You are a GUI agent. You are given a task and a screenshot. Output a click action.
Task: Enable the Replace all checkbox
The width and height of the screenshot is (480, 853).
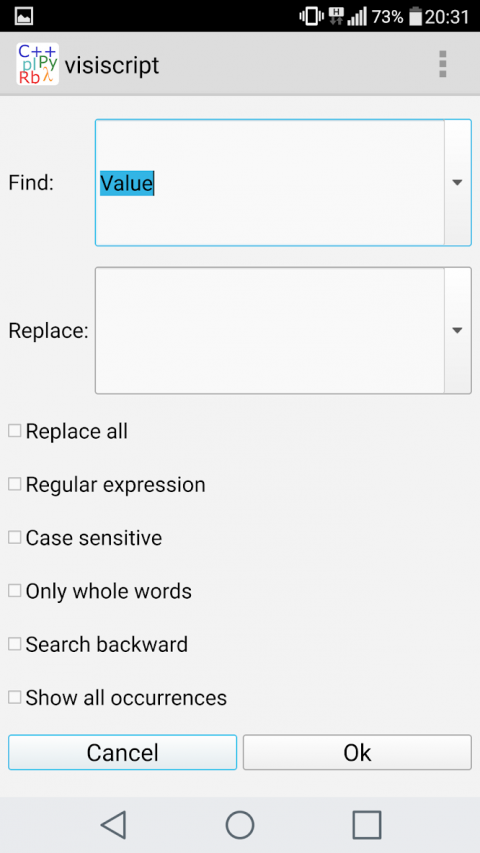(x=15, y=431)
